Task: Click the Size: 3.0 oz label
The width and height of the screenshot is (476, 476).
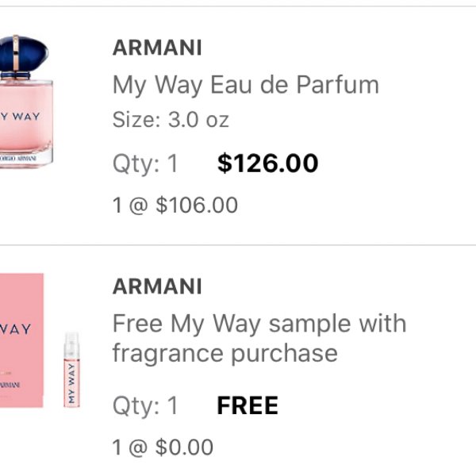Action: pyautogui.click(x=171, y=120)
